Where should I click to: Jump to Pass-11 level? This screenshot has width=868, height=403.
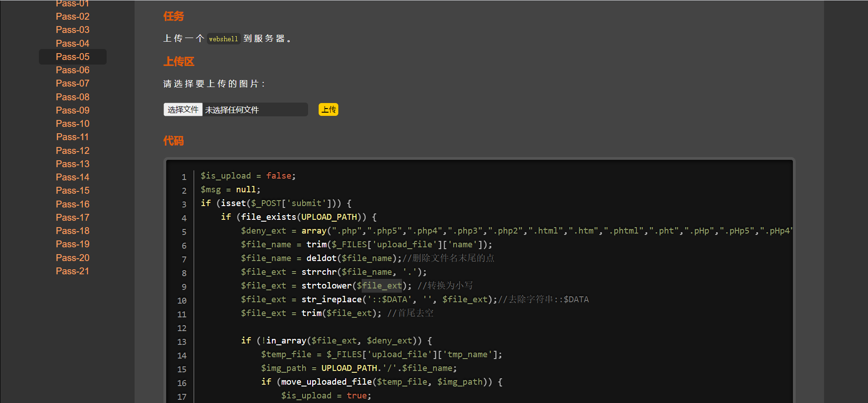click(x=72, y=137)
